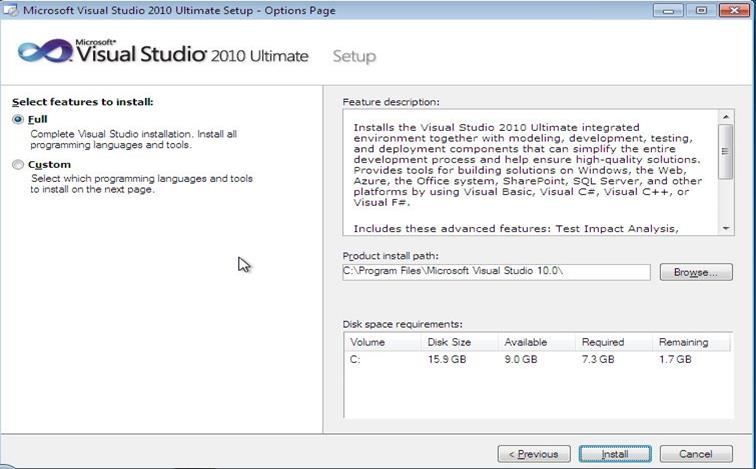Click the 15.9 GB disk size value
This screenshot has width=756, height=469.
point(447,360)
